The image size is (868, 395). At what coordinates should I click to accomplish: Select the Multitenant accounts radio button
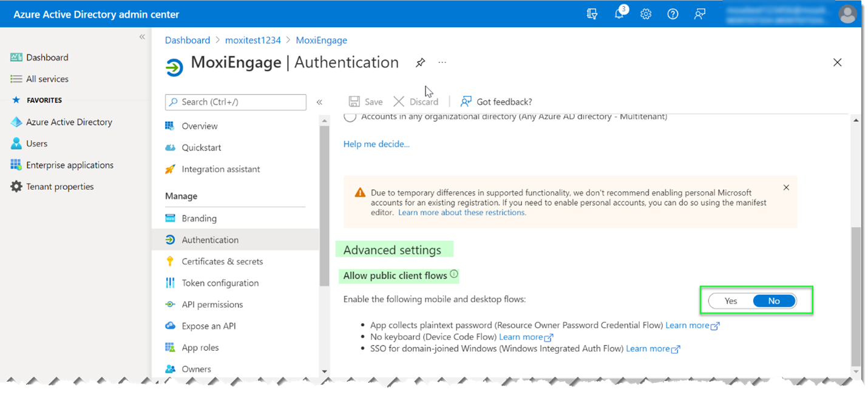pos(350,116)
